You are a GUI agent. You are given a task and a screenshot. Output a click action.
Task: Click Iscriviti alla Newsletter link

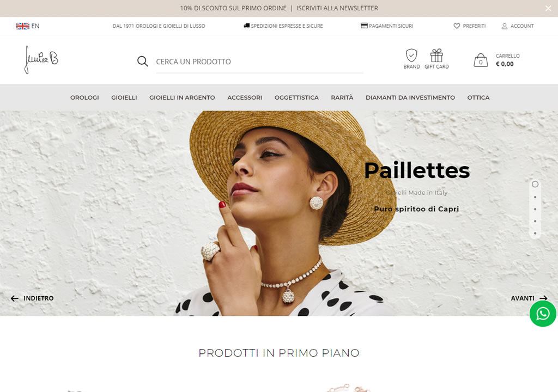(337, 8)
